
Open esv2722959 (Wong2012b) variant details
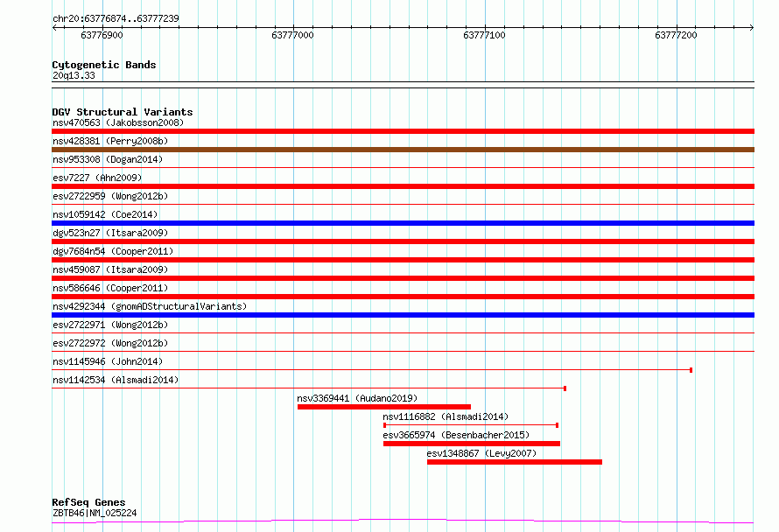click(110, 196)
